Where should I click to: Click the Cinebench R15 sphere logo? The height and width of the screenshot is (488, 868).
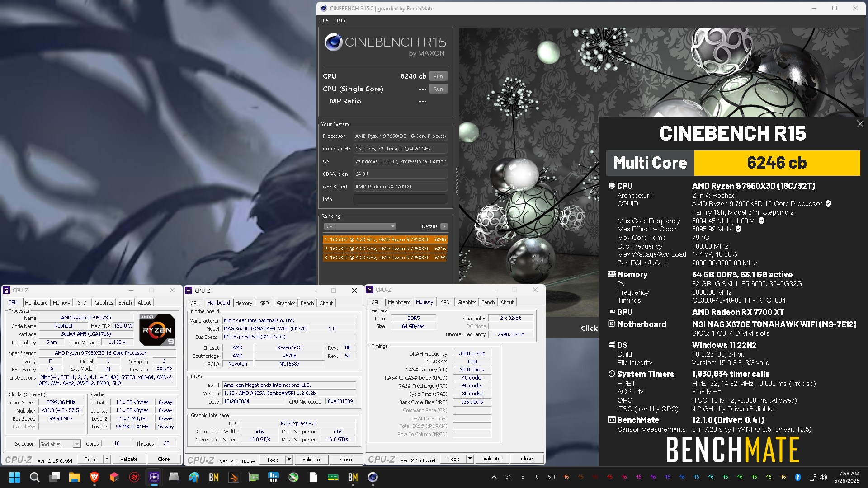(333, 42)
